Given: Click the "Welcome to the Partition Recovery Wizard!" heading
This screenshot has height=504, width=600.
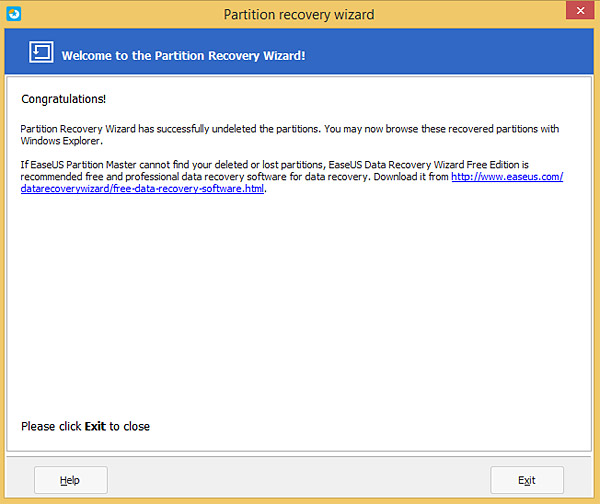Looking at the screenshot, I should [x=183, y=55].
